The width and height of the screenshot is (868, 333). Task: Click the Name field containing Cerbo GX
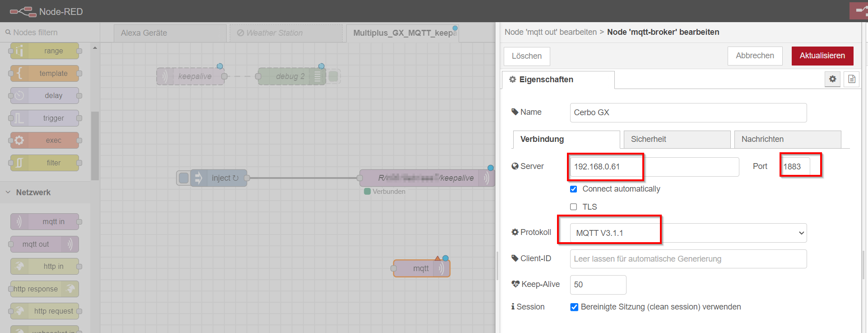[x=688, y=113]
